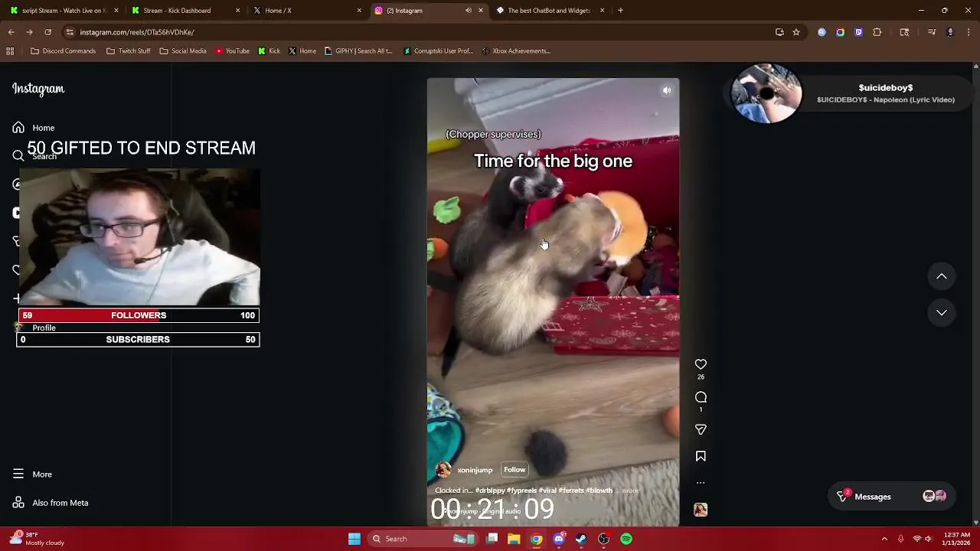Bookmark this page with the star icon
The width and height of the screenshot is (980, 551).
pos(796,32)
